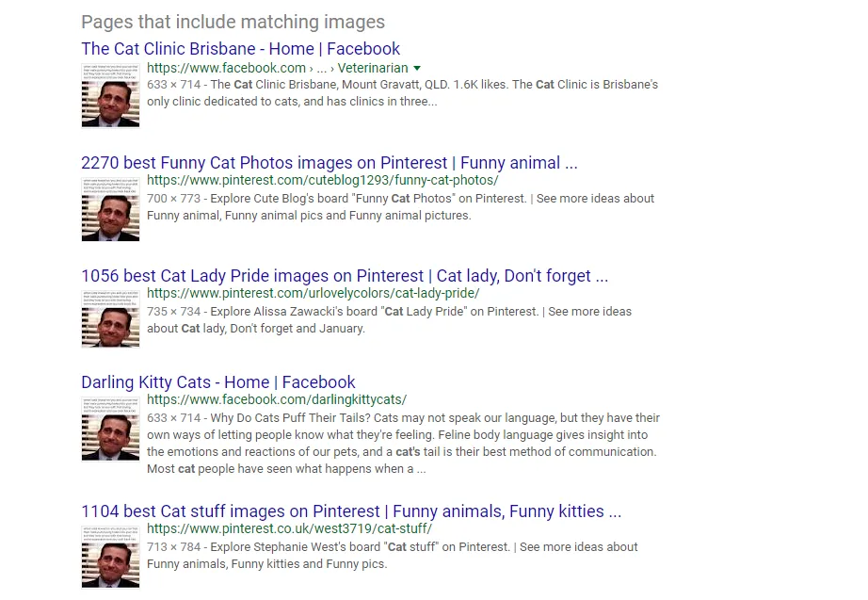The image size is (868, 600).
Task: Click the 'Pages that include matching images' heading
Action: 233,23
